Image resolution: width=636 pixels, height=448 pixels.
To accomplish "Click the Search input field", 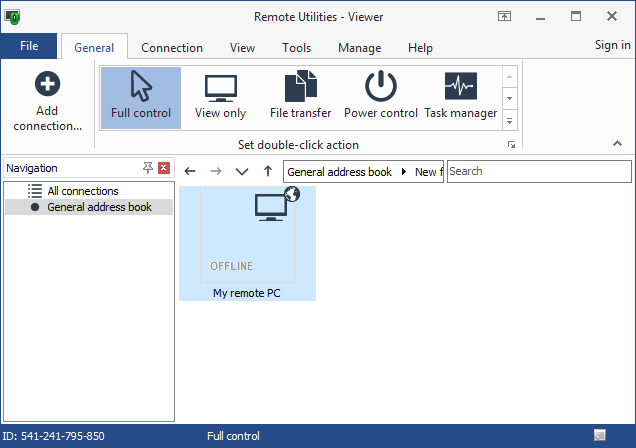I will 537,172.
